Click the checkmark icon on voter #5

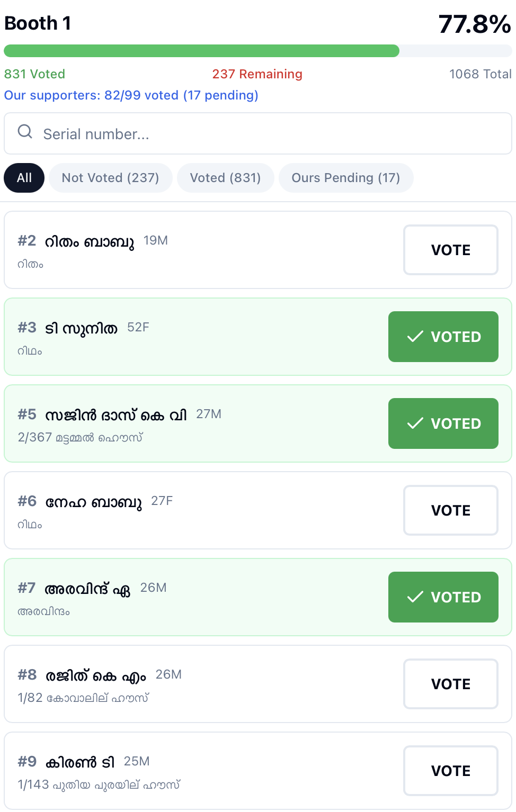[415, 423]
